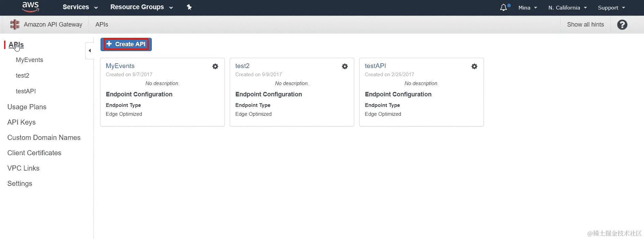Click 'Edge Optimized' in testAPI card
The image size is (644, 239).
pyautogui.click(x=383, y=114)
